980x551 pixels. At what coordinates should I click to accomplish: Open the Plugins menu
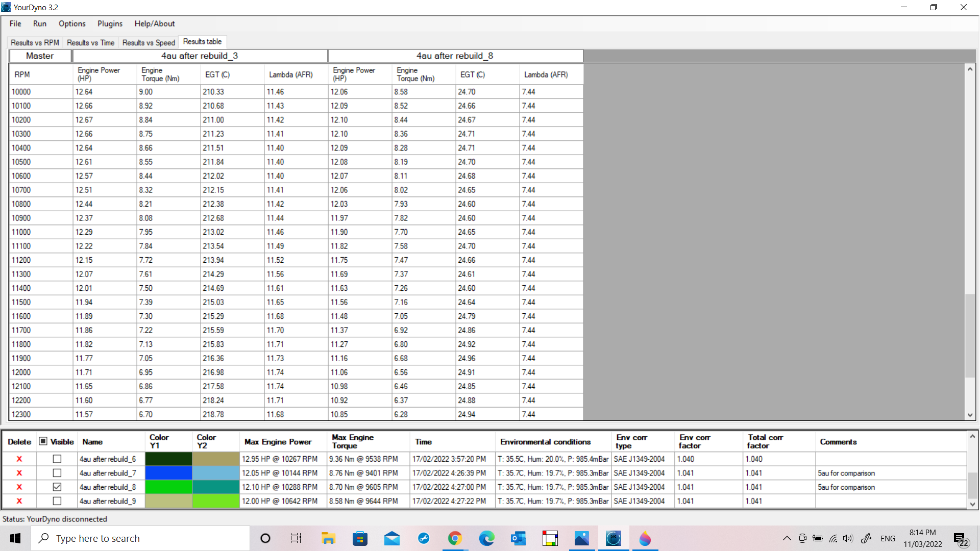(110, 23)
